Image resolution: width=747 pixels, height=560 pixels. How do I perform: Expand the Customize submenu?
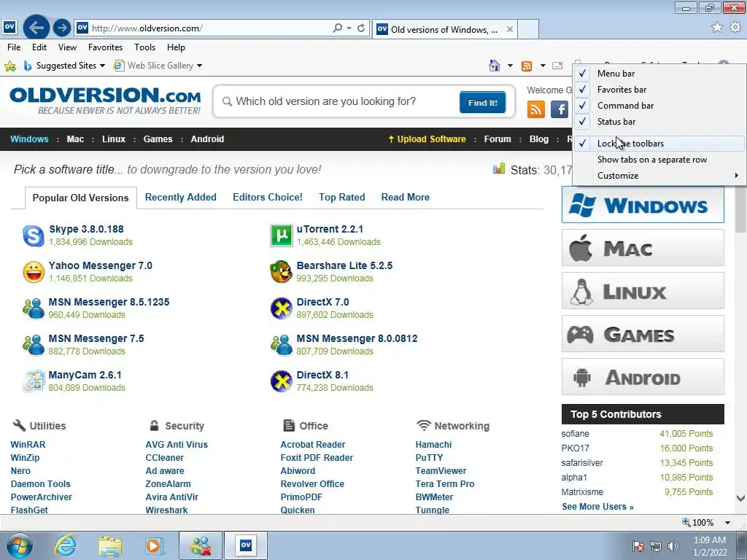(659, 176)
